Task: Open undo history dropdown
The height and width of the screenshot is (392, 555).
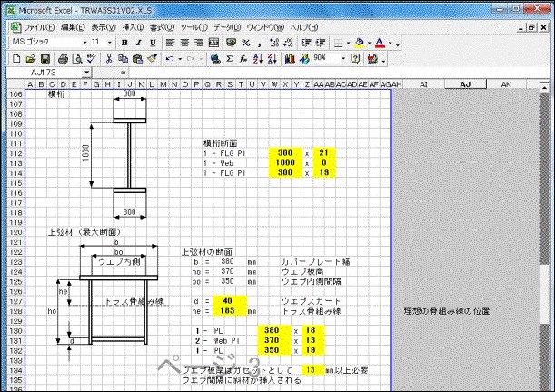Action: 180,59
